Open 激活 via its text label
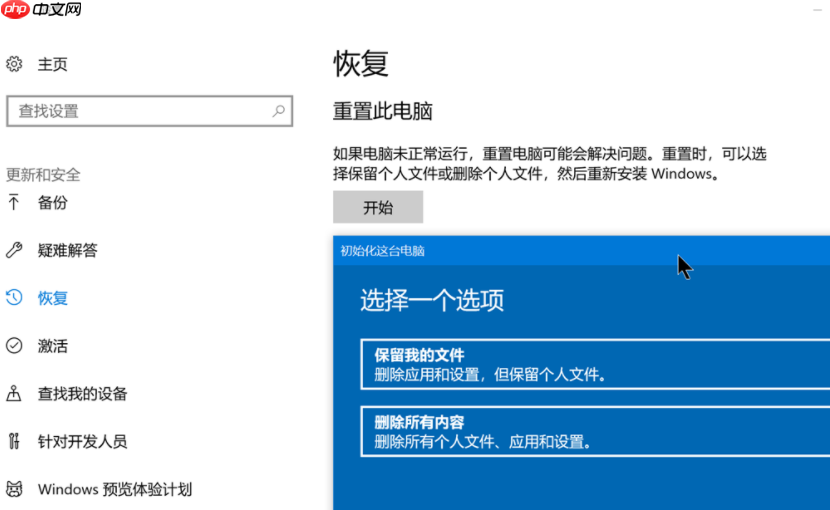The image size is (830, 510). 53,346
